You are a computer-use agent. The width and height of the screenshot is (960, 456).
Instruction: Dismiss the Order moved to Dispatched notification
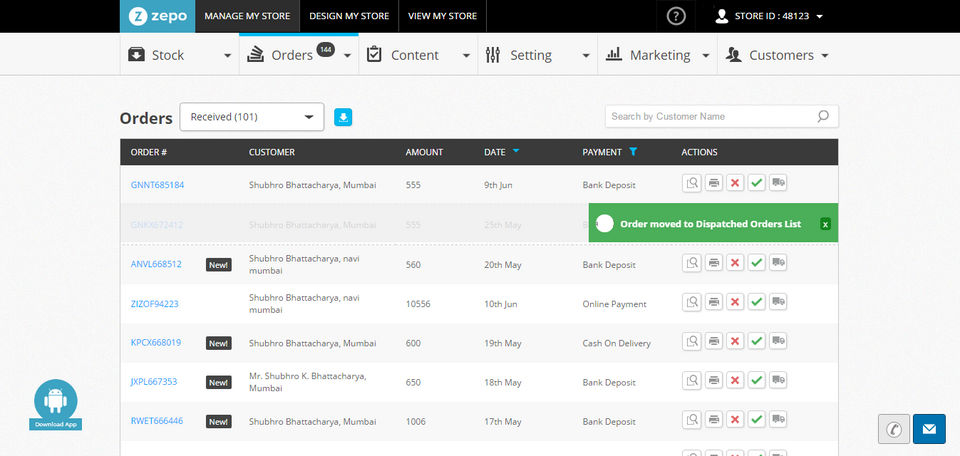coord(825,224)
